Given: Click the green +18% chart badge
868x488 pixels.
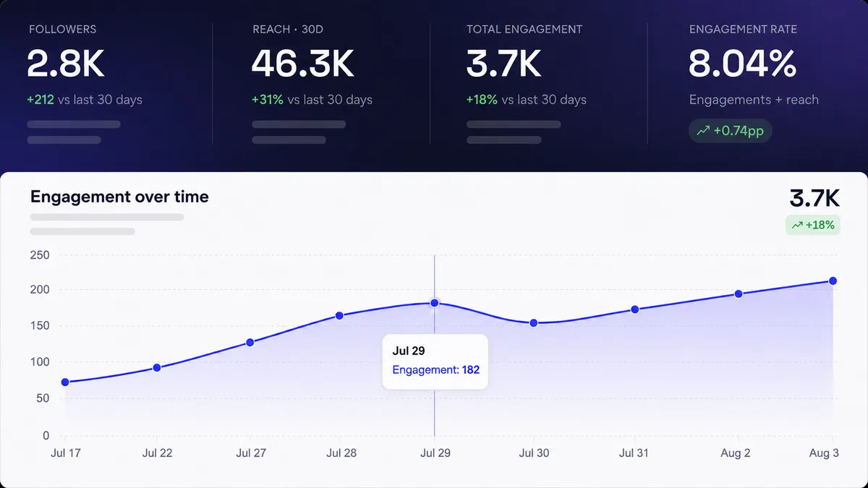Looking at the screenshot, I should 813,225.
